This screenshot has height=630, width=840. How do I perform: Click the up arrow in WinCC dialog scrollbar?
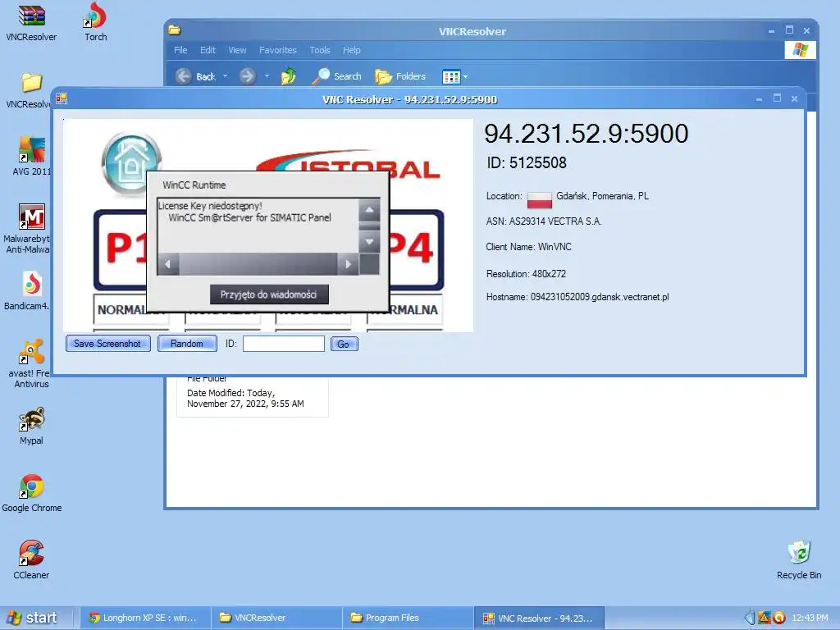(369, 211)
